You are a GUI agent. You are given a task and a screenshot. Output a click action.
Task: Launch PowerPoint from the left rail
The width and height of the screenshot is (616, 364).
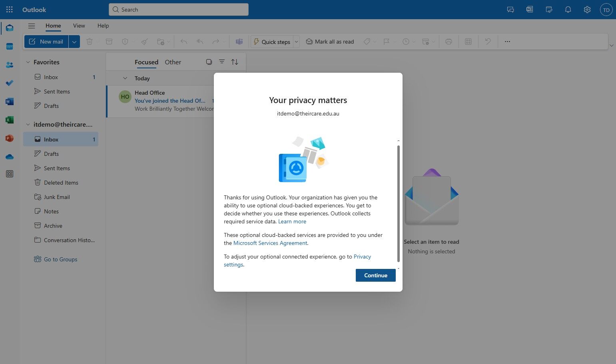(10, 138)
